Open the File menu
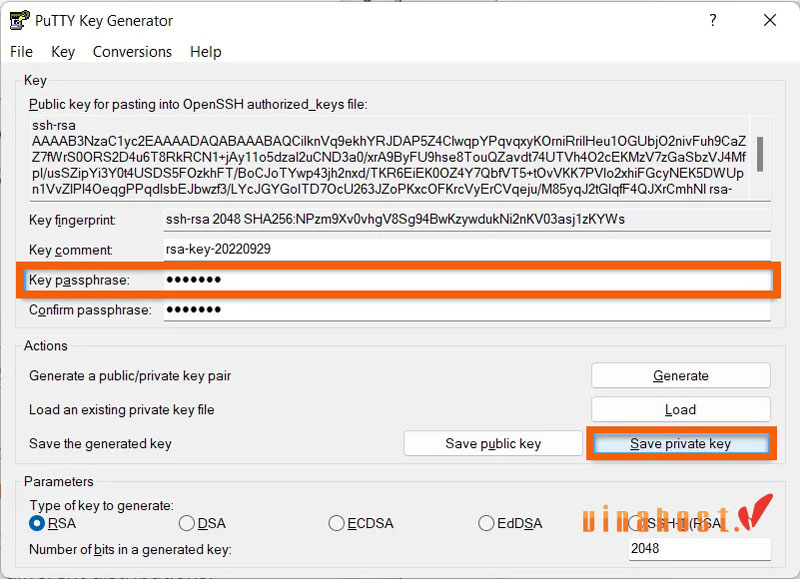800x579 pixels. coord(21,52)
